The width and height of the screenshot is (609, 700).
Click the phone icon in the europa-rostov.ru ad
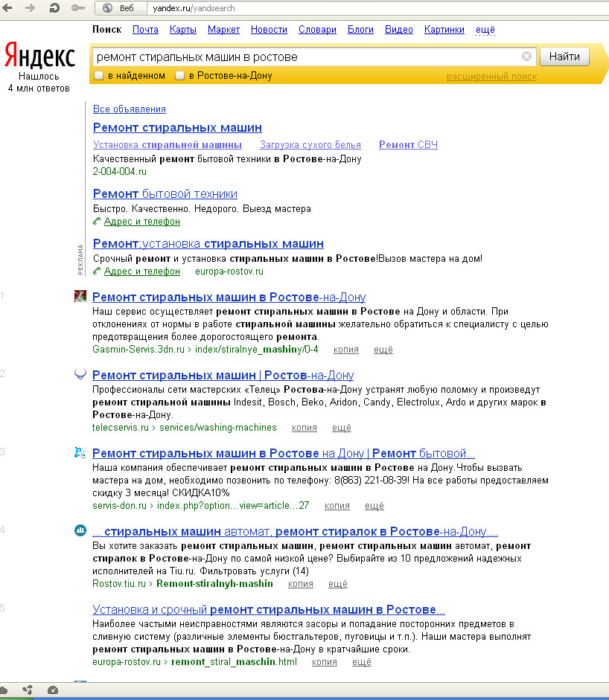[97, 271]
